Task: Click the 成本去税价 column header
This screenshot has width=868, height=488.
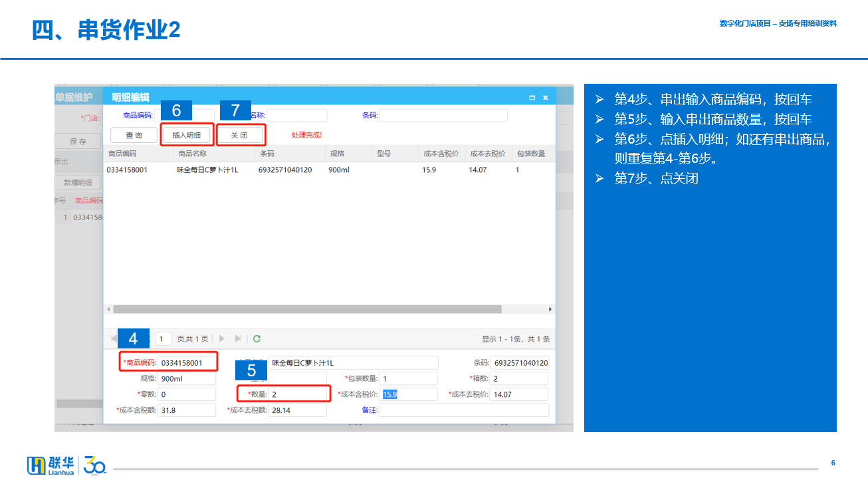Action: (488, 154)
